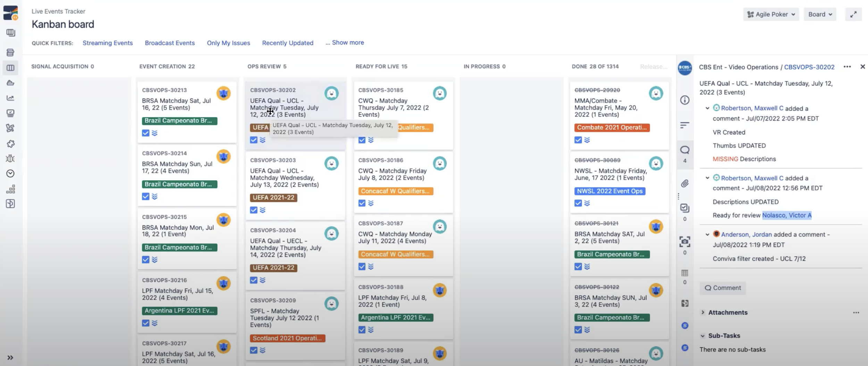Open the backlog icon in left sidebar
This screenshot has width=868, height=366.
coord(10,52)
